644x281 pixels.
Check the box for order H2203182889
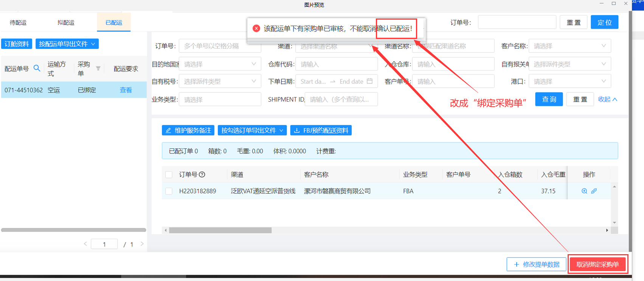pyautogui.click(x=169, y=191)
